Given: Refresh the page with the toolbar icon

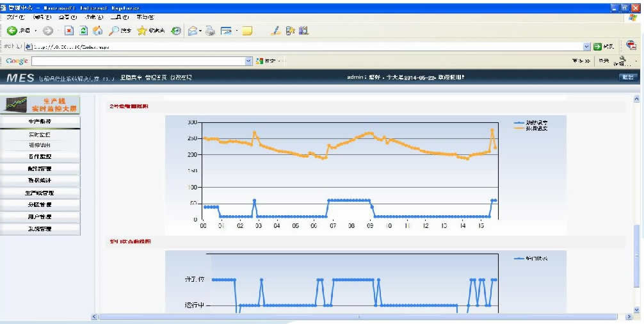Looking at the screenshot, I should coord(83,31).
